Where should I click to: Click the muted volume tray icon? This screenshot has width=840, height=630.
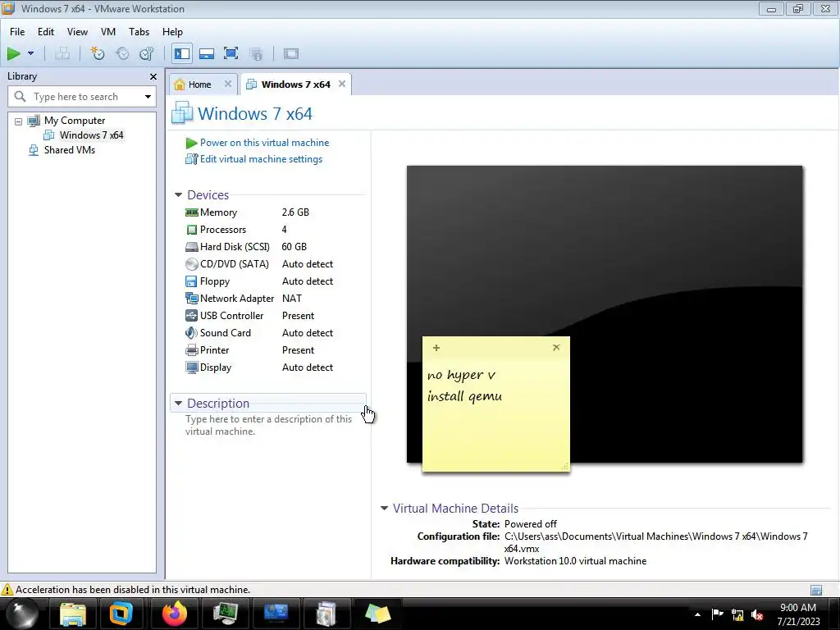(757, 614)
